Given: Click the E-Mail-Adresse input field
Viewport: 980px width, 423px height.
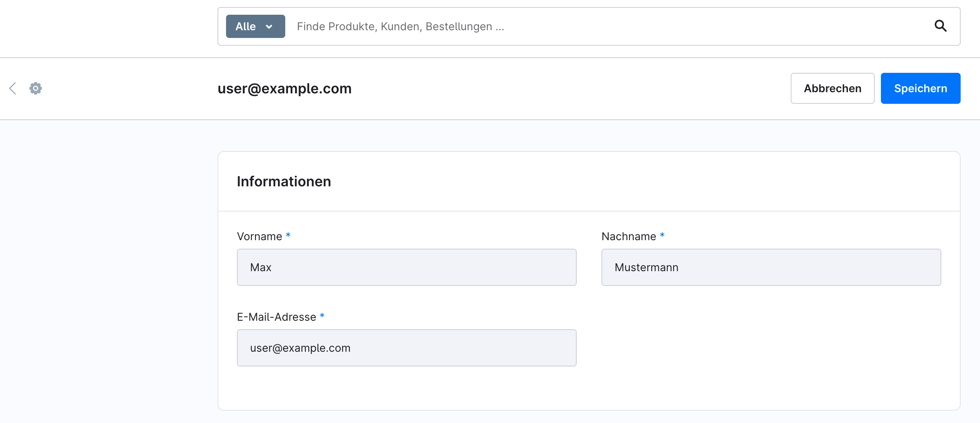Looking at the screenshot, I should tap(406, 348).
